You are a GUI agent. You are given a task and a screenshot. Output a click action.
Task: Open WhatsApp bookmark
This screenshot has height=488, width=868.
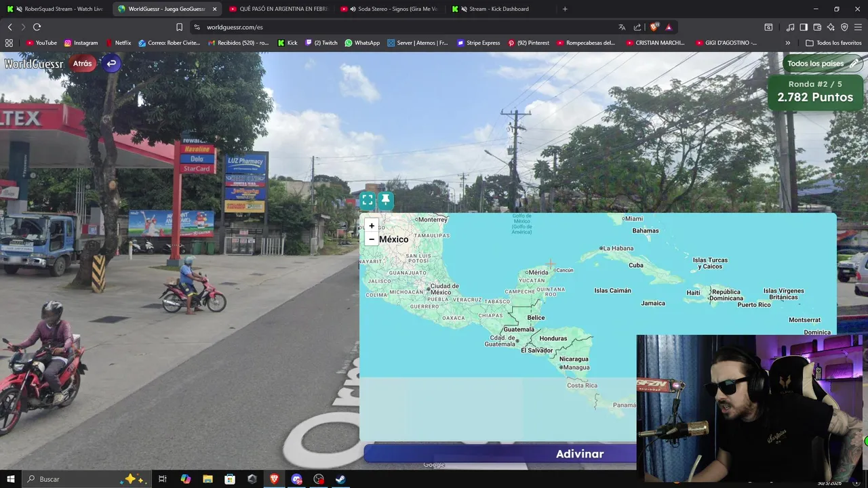[362, 43]
